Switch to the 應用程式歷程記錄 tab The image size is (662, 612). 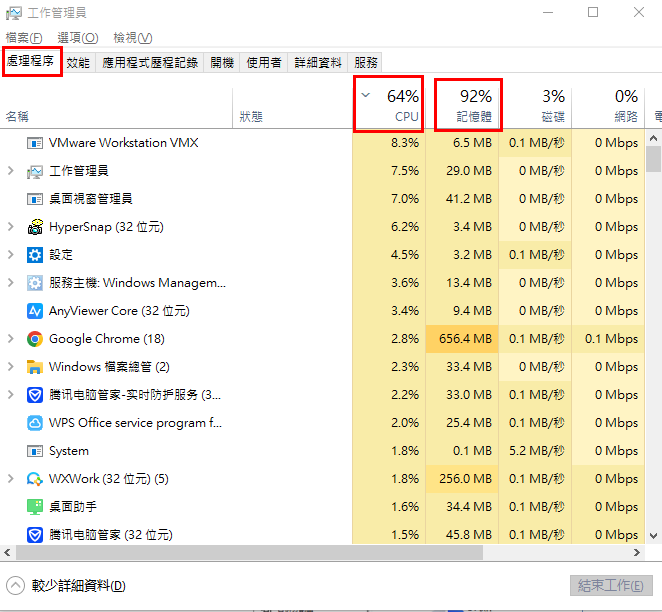(150, 63)
